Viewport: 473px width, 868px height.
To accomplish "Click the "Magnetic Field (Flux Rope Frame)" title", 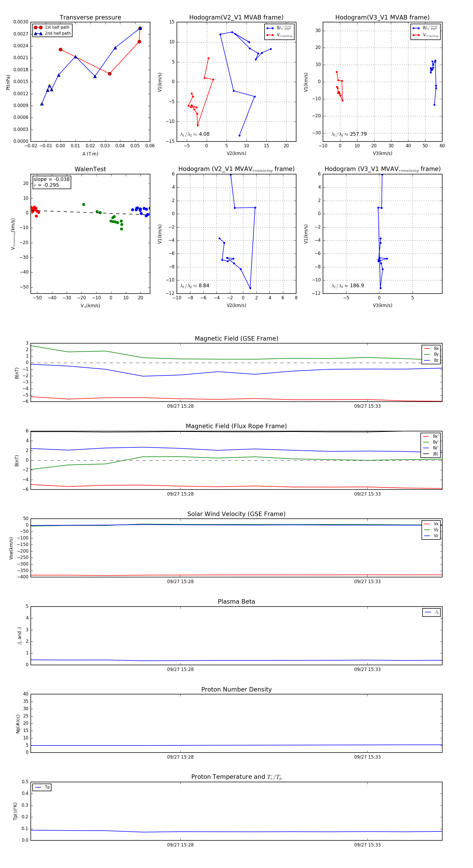I will [x=236, y=426].
